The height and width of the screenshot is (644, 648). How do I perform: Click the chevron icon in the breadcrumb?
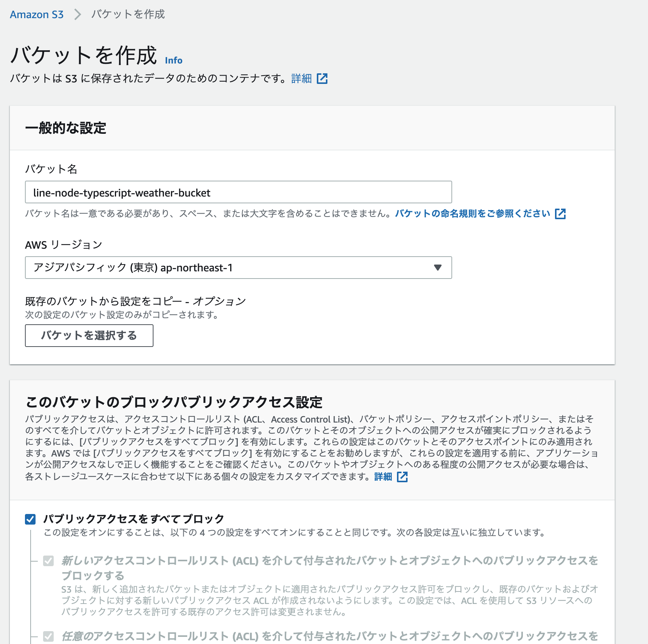(78, 15)
